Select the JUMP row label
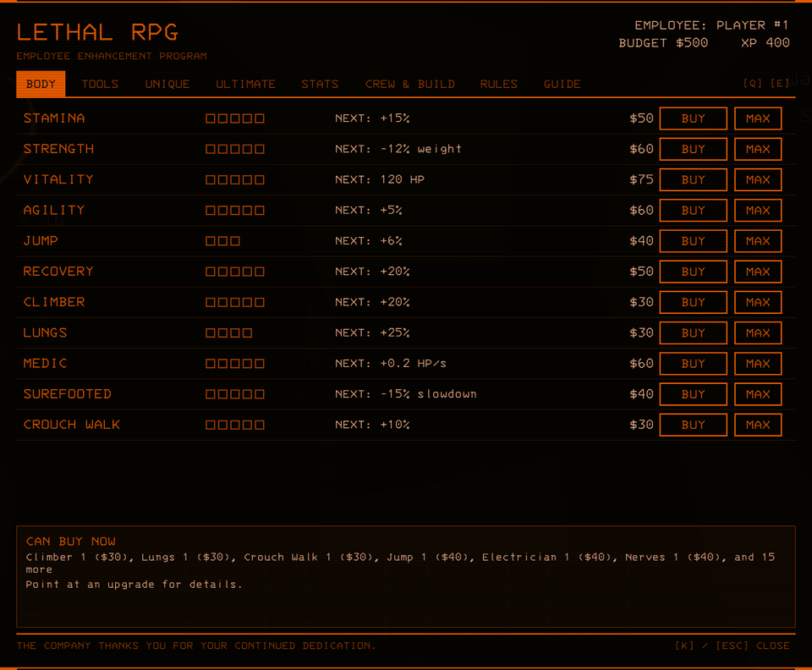 pos(41,241)
